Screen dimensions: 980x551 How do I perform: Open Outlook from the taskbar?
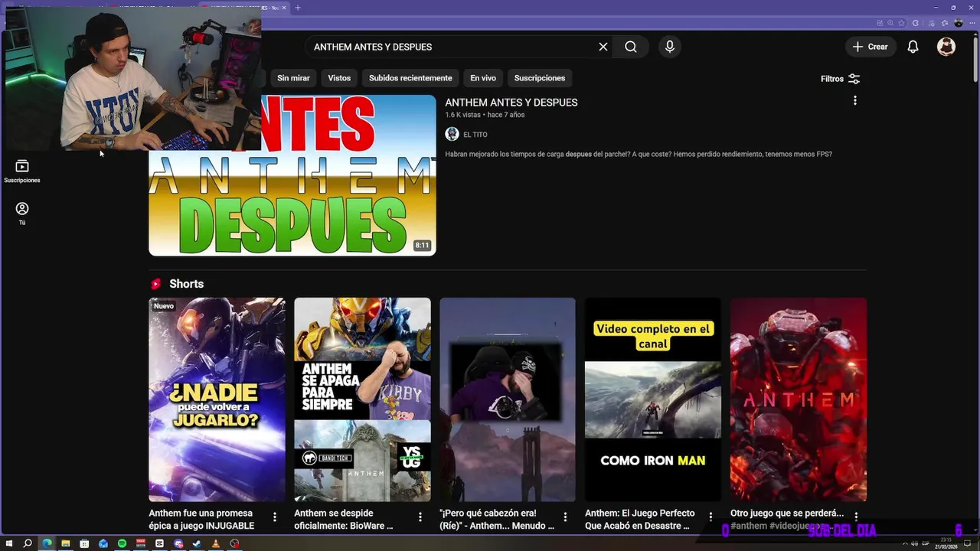tap(103, 543)
